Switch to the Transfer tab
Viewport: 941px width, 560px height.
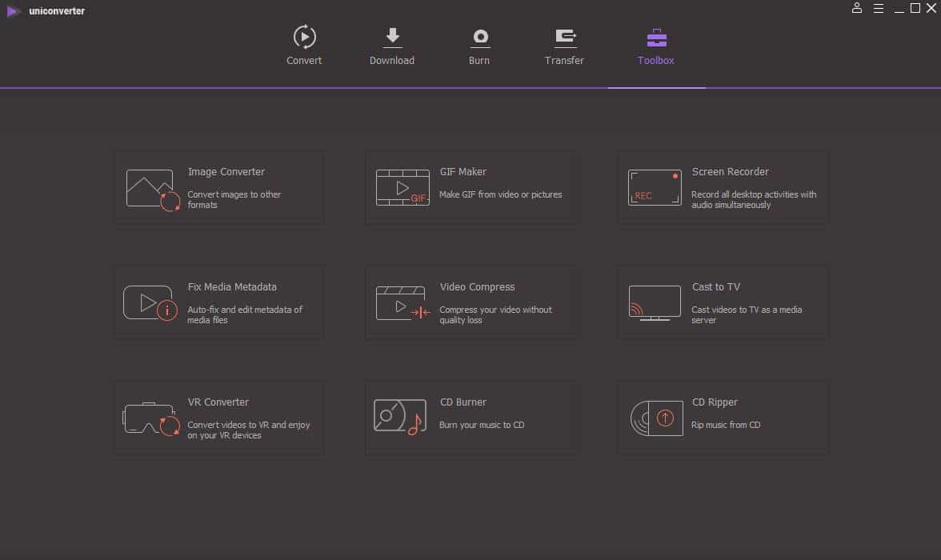[x=565, y=46]
